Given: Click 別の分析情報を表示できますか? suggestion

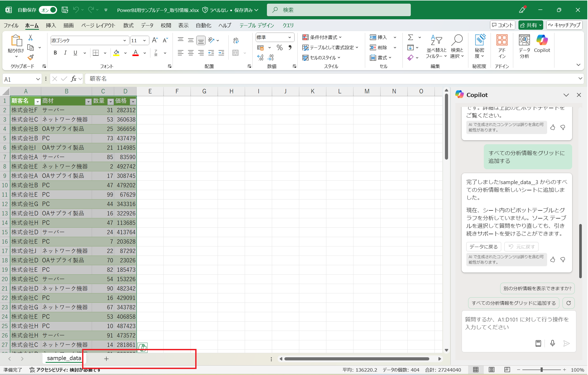Looking at the screenshot, I should point(537,288).
